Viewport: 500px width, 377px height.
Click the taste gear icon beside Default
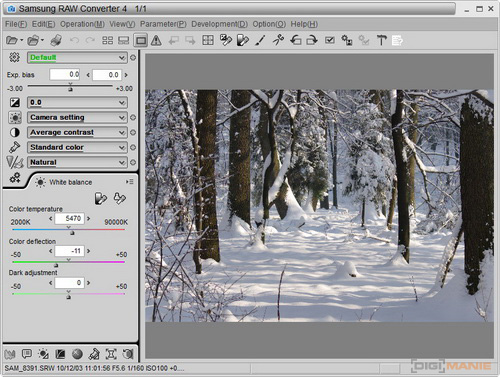(x=14, y=57)
